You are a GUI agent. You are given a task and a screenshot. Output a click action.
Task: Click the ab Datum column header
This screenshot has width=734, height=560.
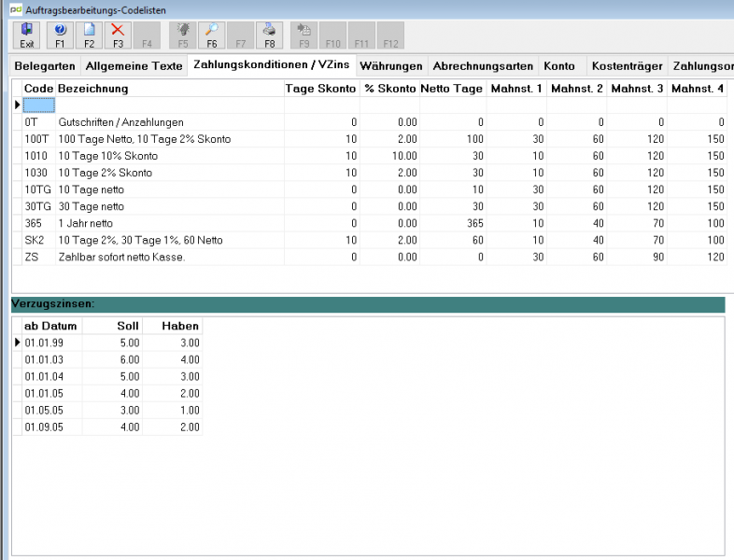coord(52,326)
